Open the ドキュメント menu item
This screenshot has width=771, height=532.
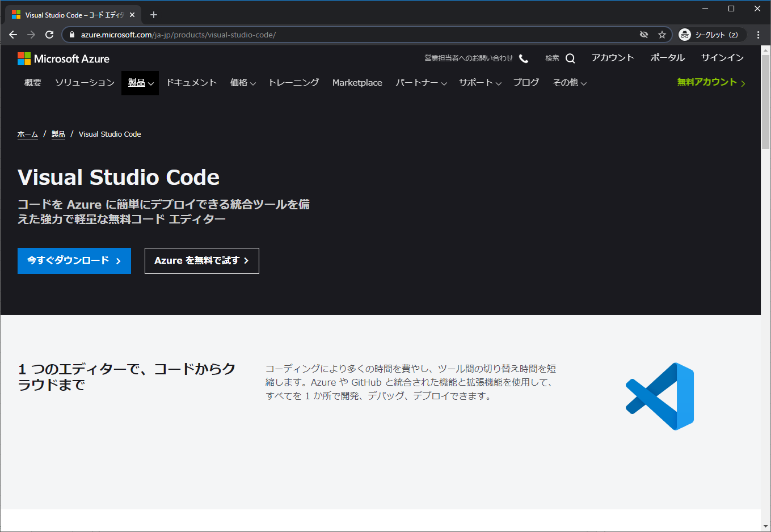pyautogui.click(x=191, y=83)
